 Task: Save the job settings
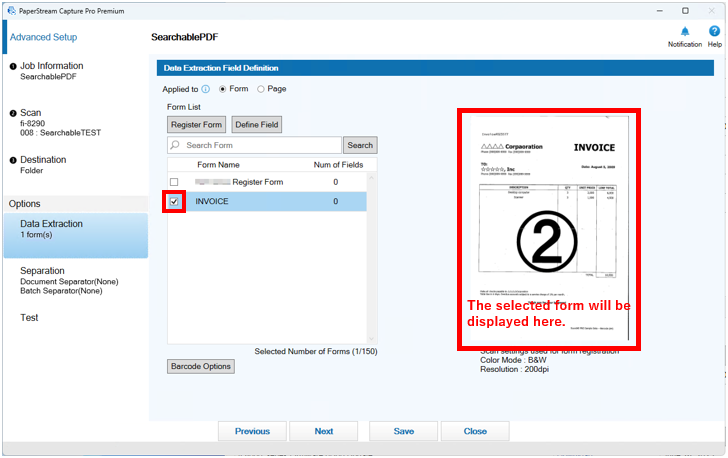pos(403,431)
